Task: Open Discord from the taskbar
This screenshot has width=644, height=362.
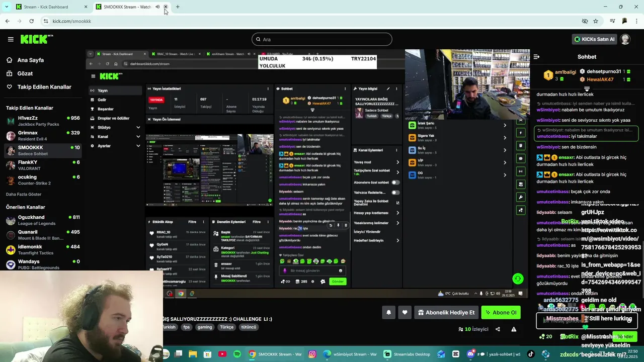Action: tap(471, 354)
